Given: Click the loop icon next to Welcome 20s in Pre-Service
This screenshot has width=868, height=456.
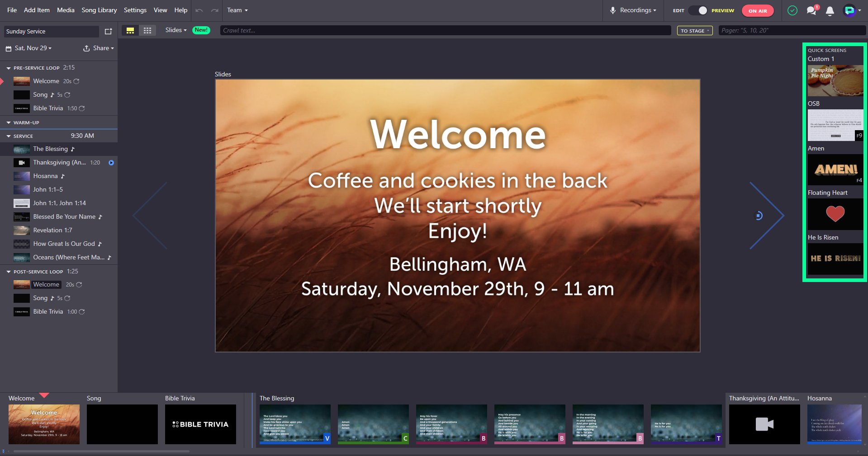Looking at the screenshot, I should click(76, 81).
